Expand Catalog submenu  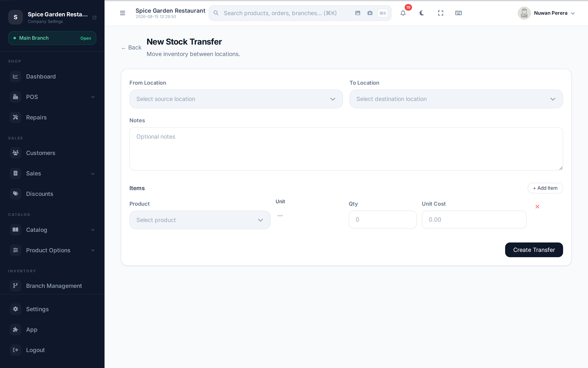(x=52, y=230)
